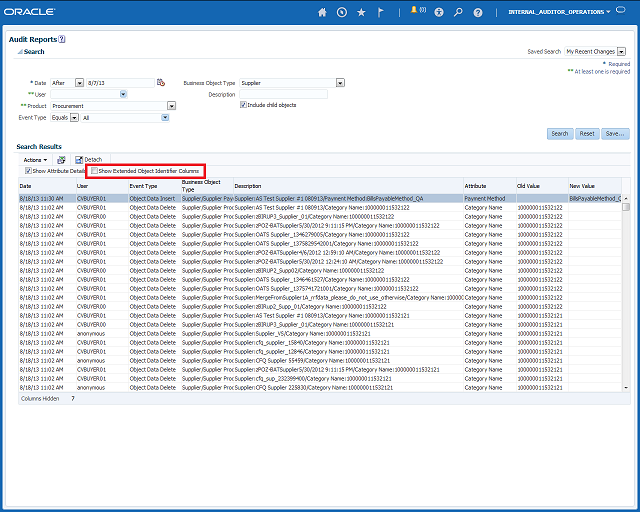Click the Detach toolbar button
The image size is (640, 512).
89,160
